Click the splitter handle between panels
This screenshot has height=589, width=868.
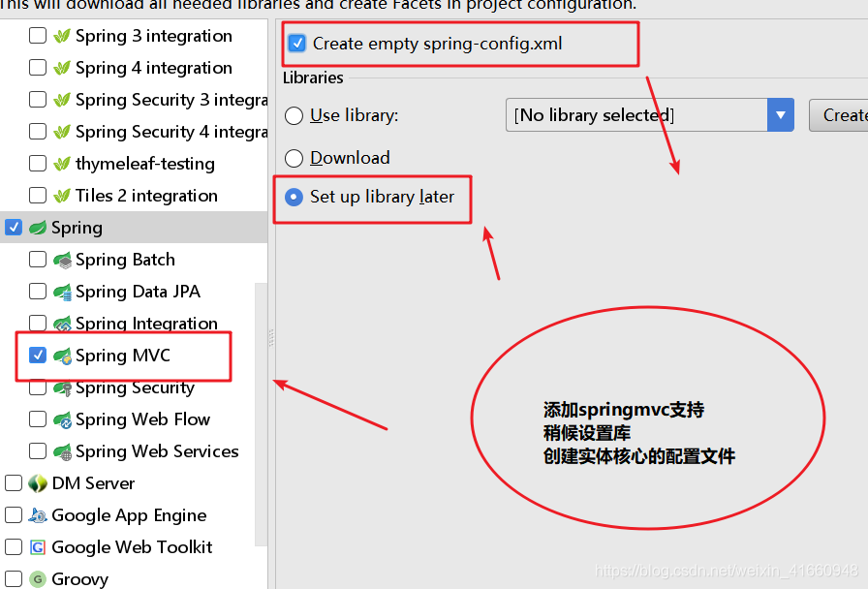[x=271, y=338]
